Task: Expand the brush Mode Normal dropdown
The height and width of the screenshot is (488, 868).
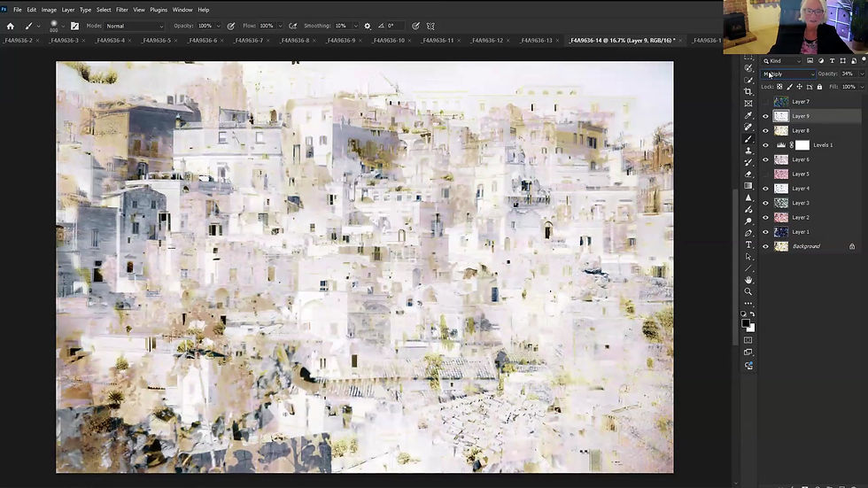Action: click(135, 26)
